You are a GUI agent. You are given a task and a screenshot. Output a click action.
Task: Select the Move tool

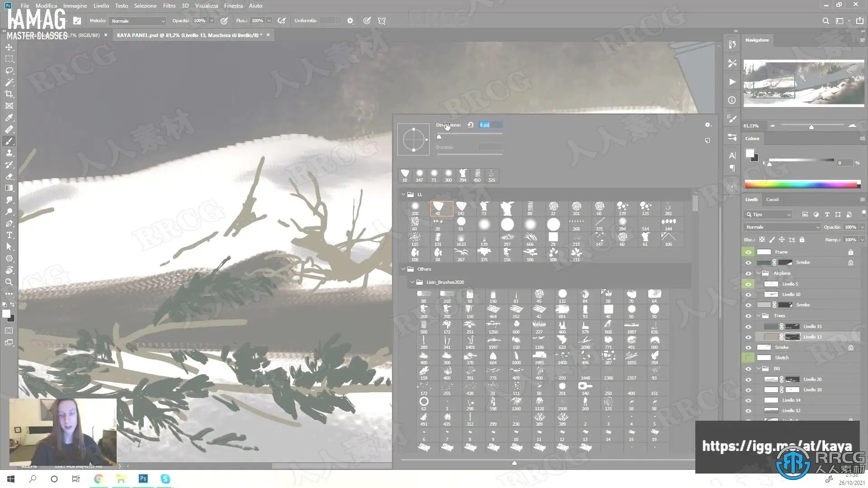[x=9, y=47]
